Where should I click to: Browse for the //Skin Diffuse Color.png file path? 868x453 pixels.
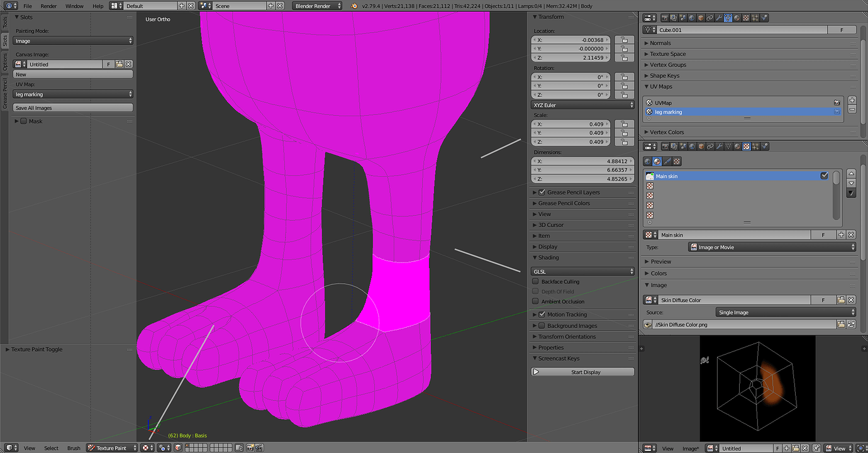coord(841,325)
